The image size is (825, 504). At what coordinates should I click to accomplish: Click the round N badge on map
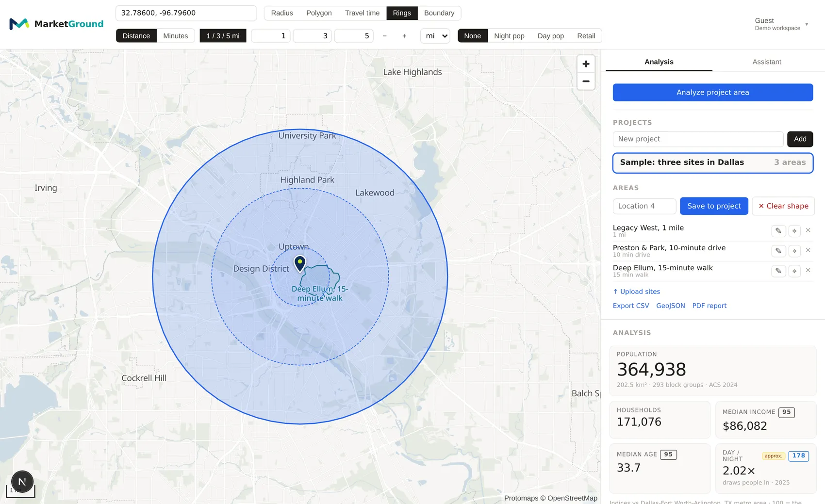coord(22,482)
